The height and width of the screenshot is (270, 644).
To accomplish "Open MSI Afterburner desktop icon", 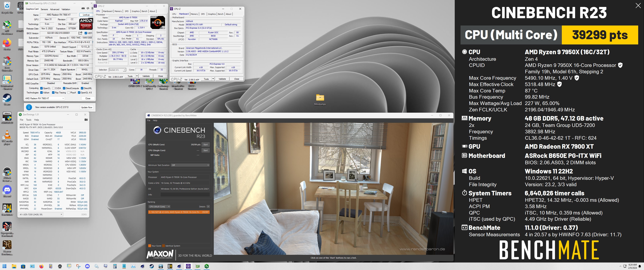I will pos(7,28).
